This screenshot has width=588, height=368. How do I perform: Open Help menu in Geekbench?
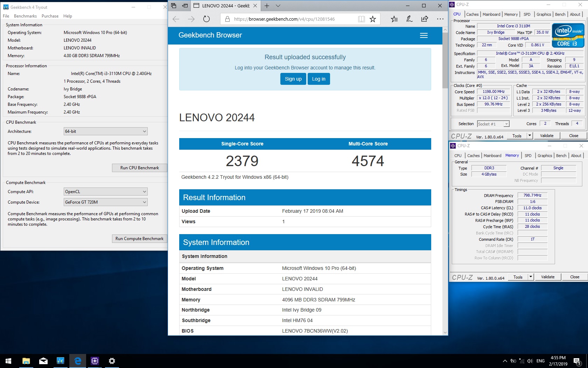[68, 16]
